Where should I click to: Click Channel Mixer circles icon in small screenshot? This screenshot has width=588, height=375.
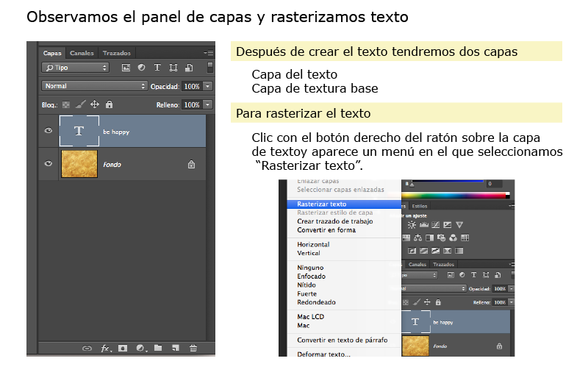tap(453, 238)
